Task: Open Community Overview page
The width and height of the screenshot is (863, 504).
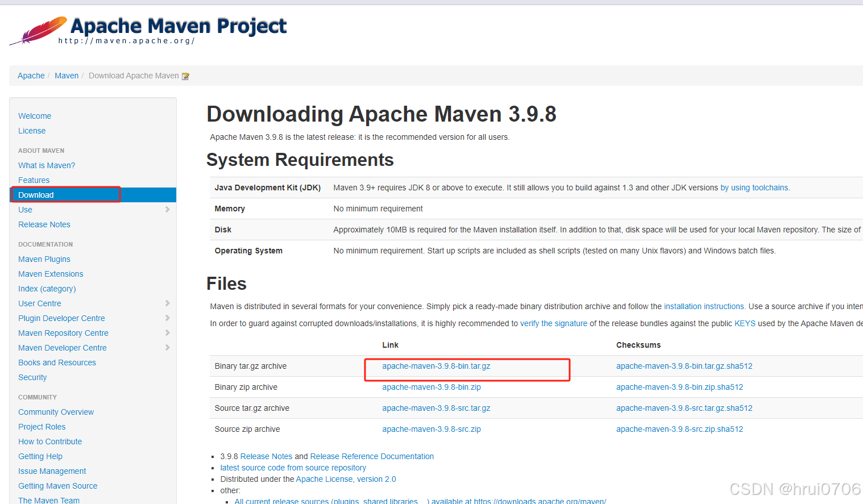Action: pos(56,411)
